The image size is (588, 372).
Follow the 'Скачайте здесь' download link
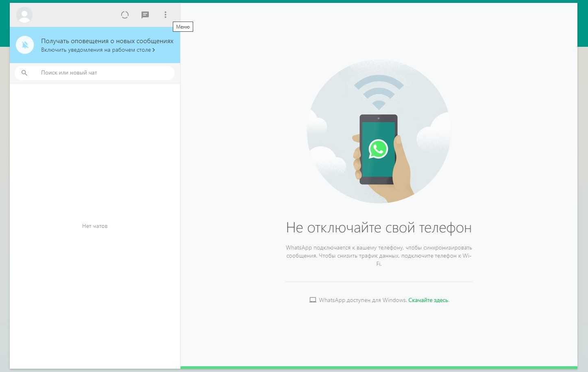tap(429, 300)
